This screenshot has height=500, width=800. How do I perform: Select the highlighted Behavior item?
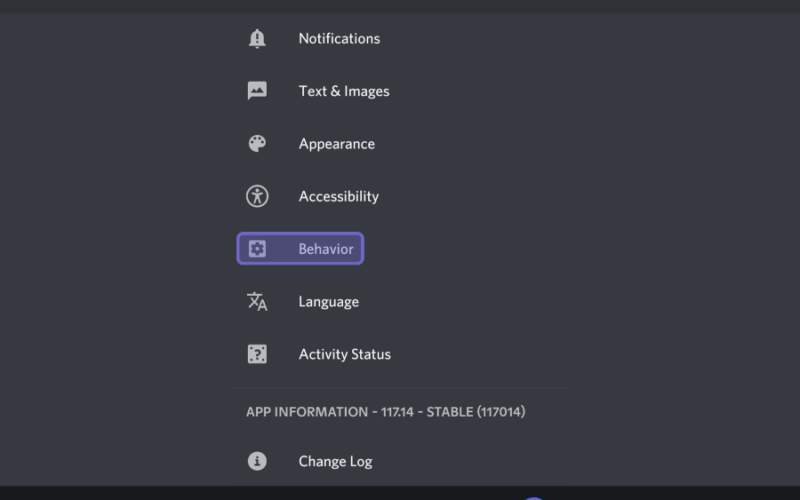click(x=300, y=248)
